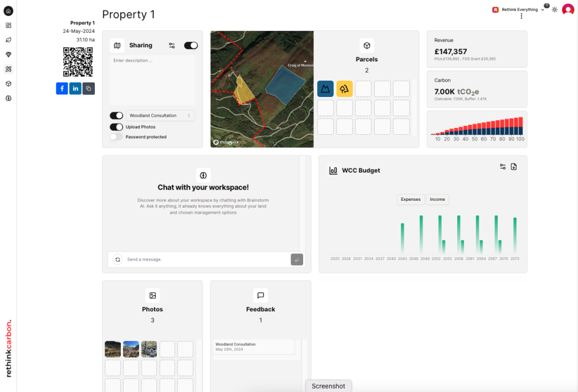Open the three-dot more options menu
Image resolution: width=578 pixels, height=392 pixels.
point(521,16)
